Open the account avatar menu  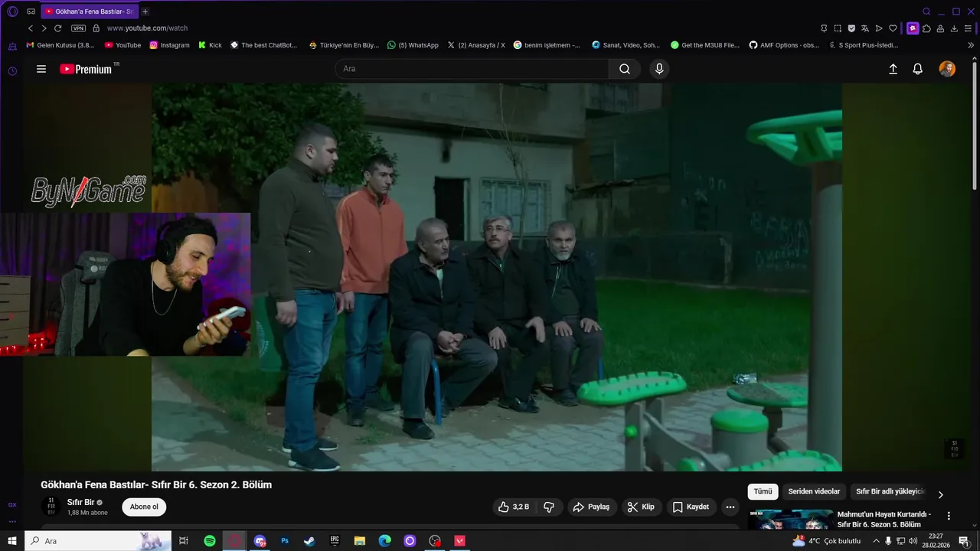coord(947,69)
